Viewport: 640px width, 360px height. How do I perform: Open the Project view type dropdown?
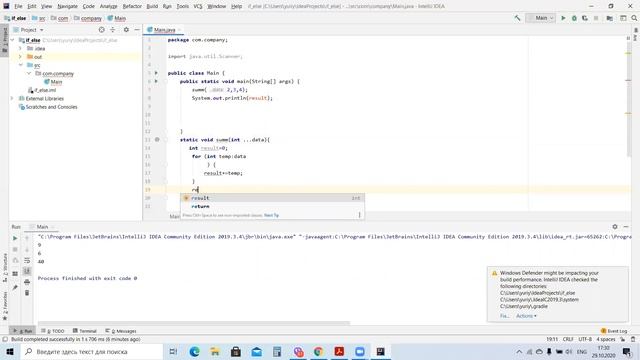coord(29,30)
